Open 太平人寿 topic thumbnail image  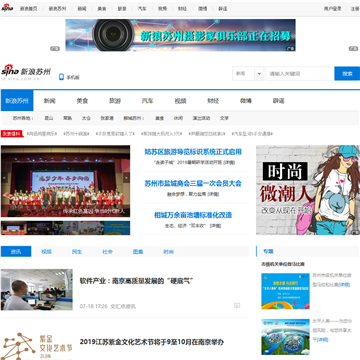285,337
